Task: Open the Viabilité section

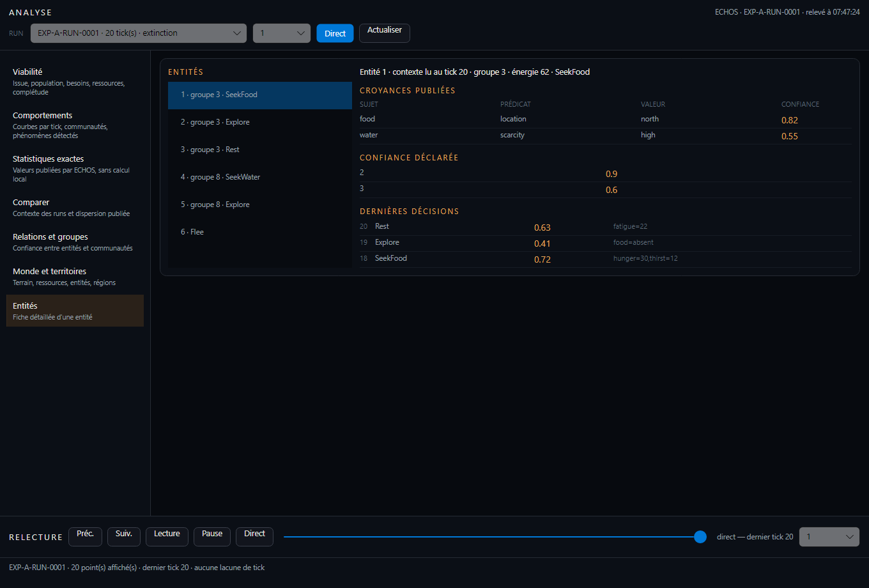Action: coord(75,81)
